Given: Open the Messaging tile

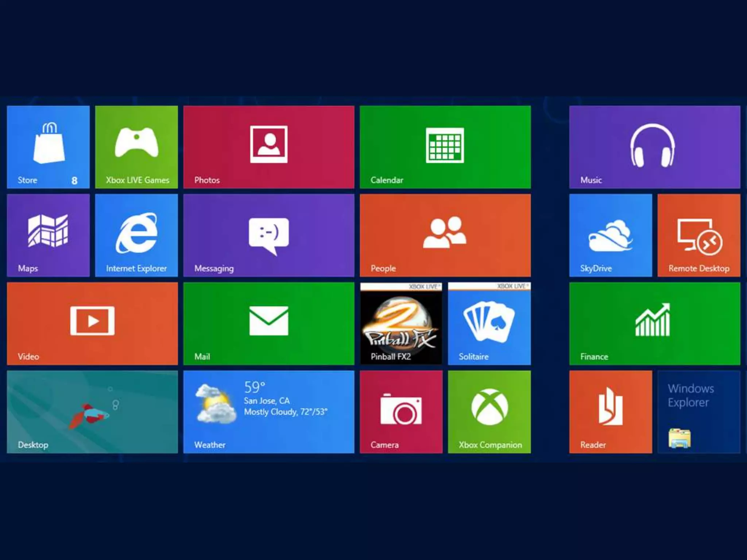Looking at the screenshot, I should (x=269, y=235).
